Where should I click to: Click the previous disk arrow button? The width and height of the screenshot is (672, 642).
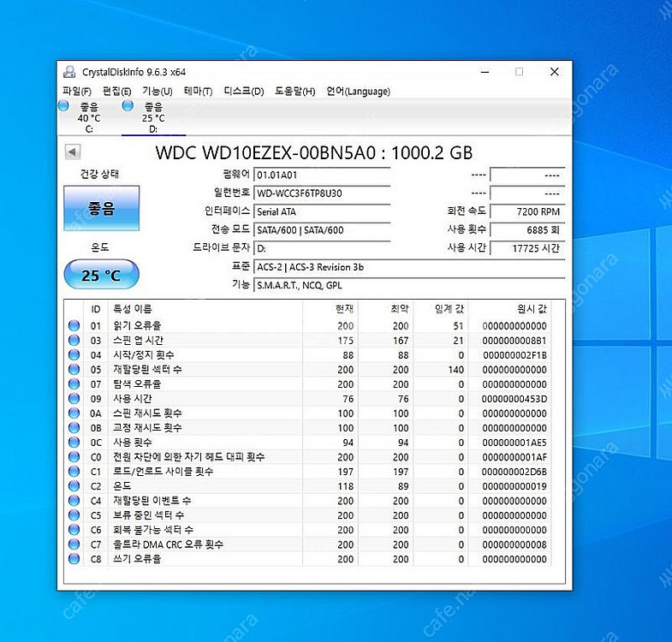[73, 152]
